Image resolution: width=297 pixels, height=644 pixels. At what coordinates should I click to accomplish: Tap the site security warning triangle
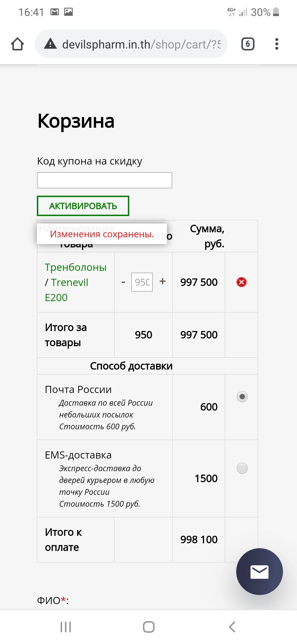tap(50, 44)
